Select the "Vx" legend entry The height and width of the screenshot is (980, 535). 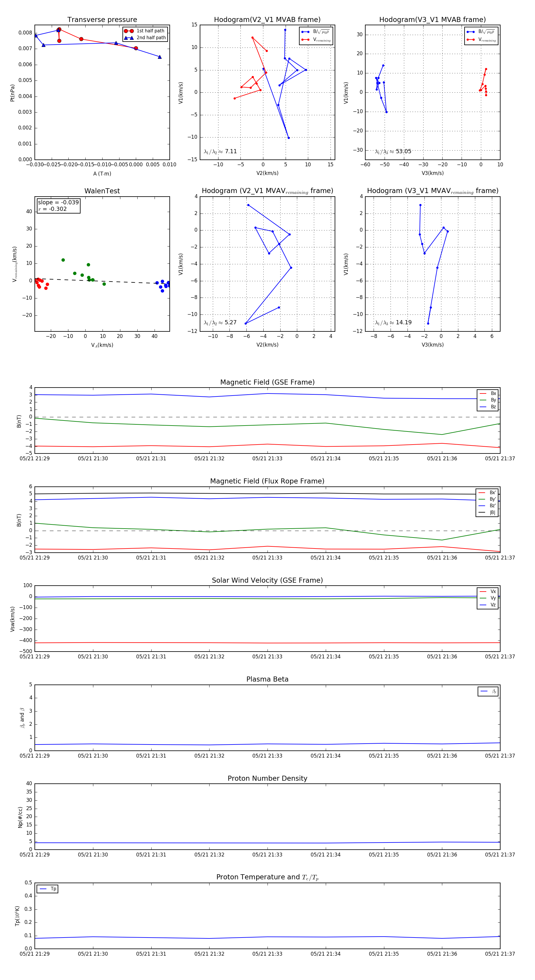coord(488,592)
